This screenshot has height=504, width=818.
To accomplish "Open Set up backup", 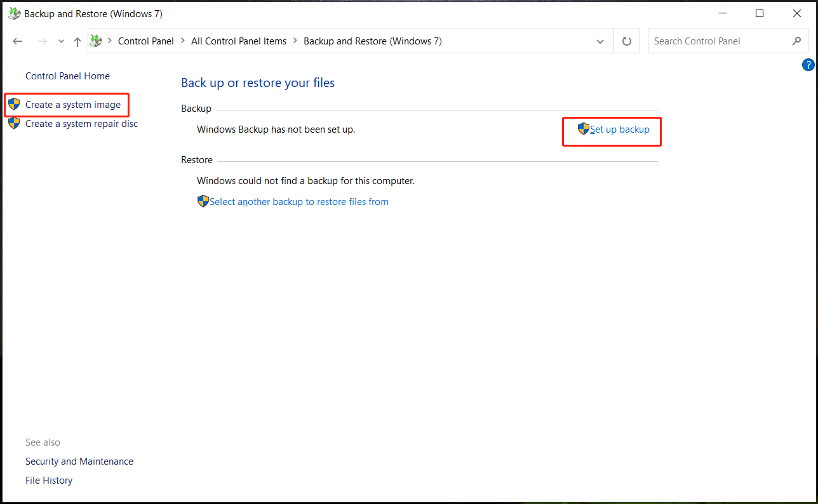I will [619, 129].
